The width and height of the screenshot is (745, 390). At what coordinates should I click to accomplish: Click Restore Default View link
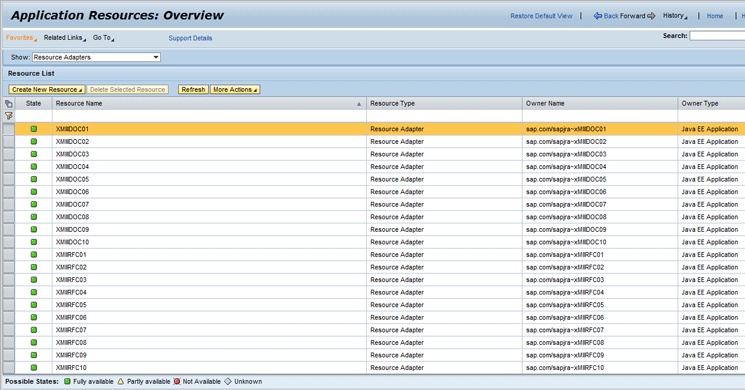(541, 16)
